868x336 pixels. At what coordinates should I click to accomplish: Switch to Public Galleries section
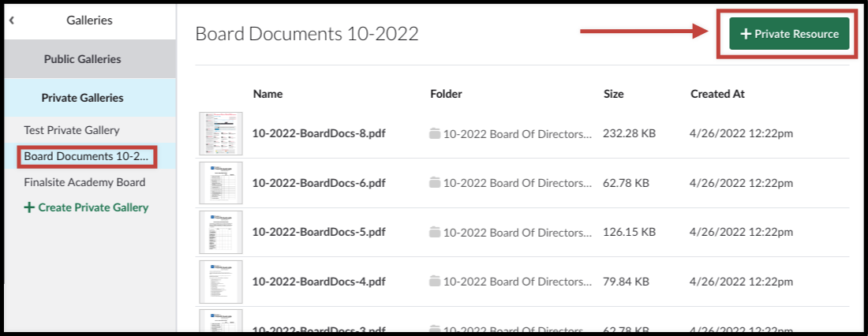point(83,59)
